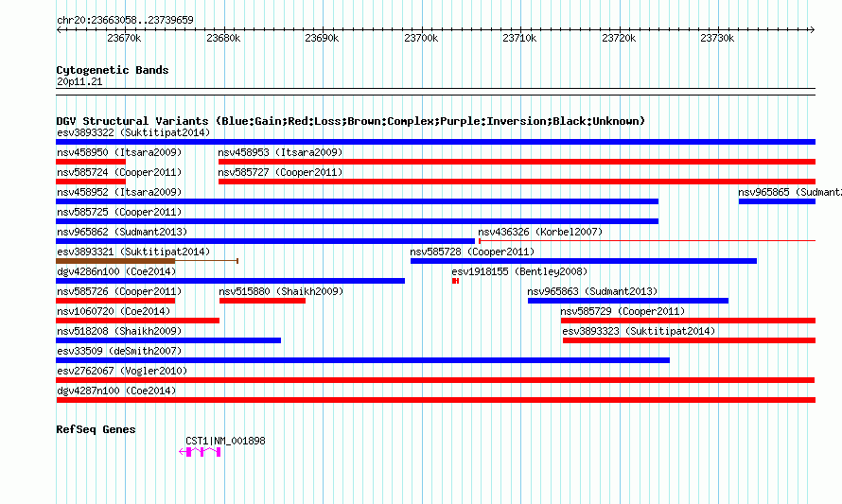Image resolution: width=842 pixels, height=504 pixels.
Task: Click the 23710k ruler tick label
Action: coord(519,38)
